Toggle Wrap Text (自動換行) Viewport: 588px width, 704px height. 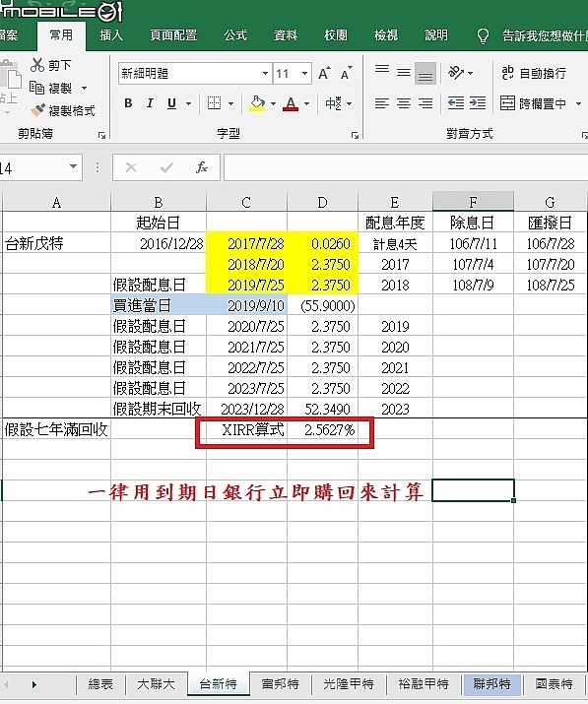tap(533, 73)
